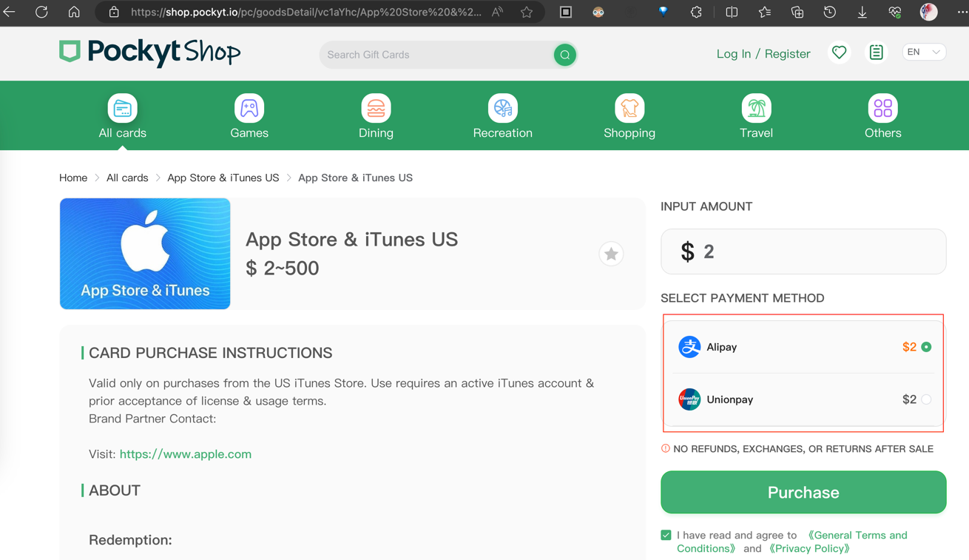This screenshot has height=560, width=969.
Task: Select Unionpay payment method
Action: coord(926,399)
